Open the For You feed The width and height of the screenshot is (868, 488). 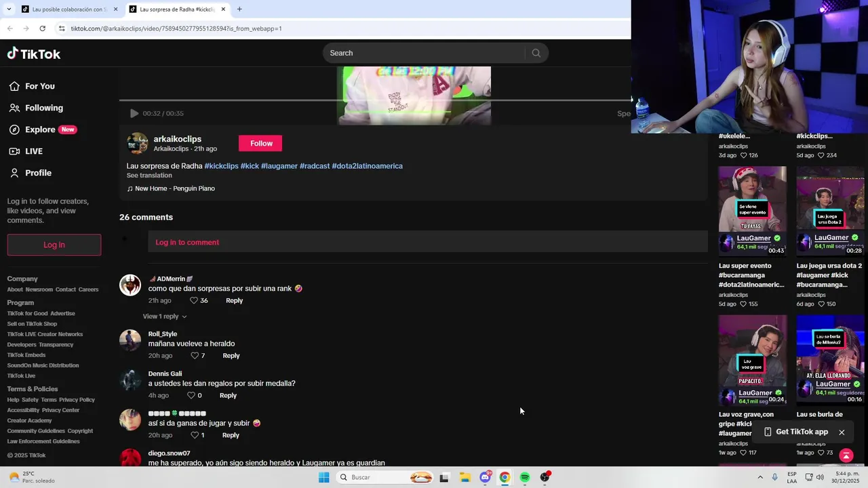(32, 86)
